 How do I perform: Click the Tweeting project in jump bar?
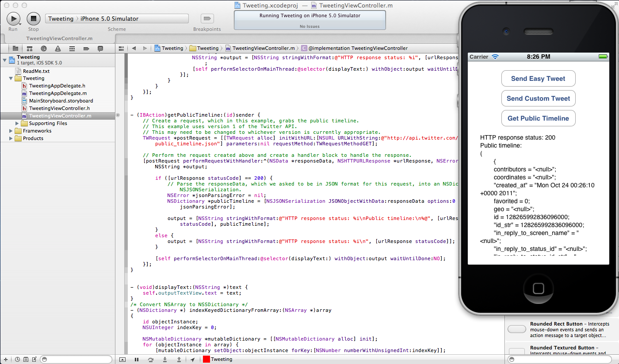pos(169,48)
